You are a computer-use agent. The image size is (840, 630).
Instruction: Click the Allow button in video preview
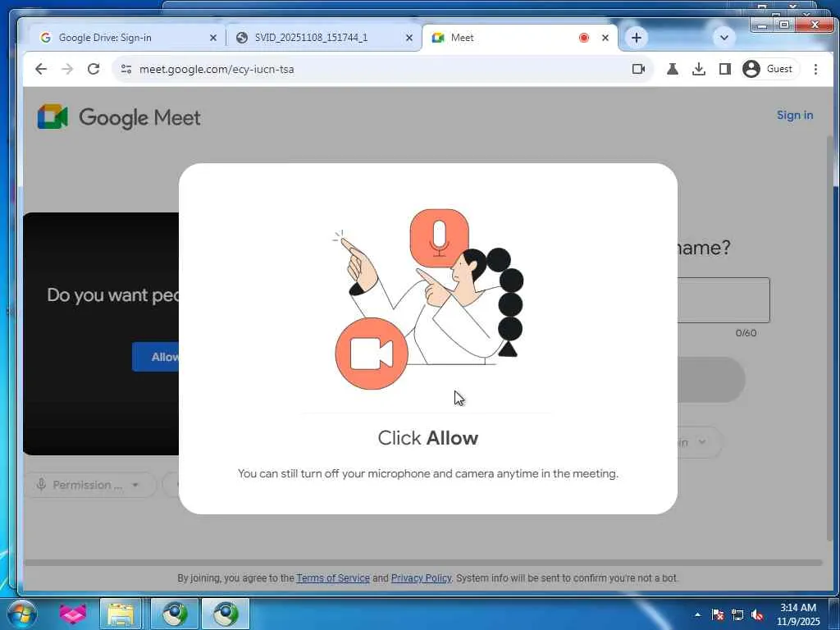pos(155,357)
